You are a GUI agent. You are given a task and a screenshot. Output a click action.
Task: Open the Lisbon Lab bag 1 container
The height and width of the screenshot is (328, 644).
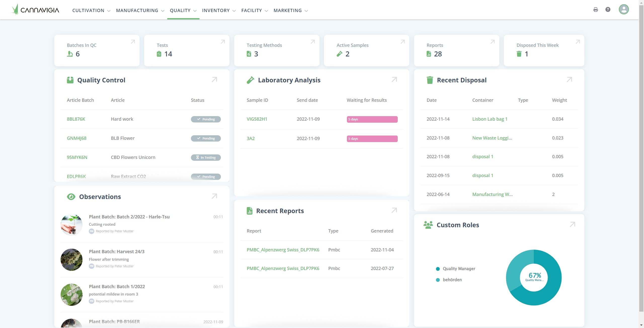490,119
